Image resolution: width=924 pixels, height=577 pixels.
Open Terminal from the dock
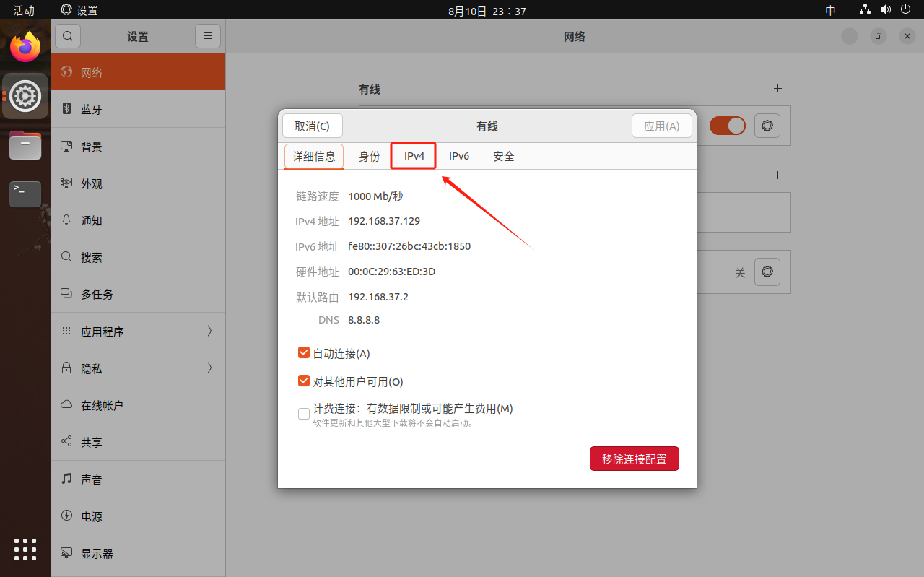pyautogui.click(x=25, y=194)
